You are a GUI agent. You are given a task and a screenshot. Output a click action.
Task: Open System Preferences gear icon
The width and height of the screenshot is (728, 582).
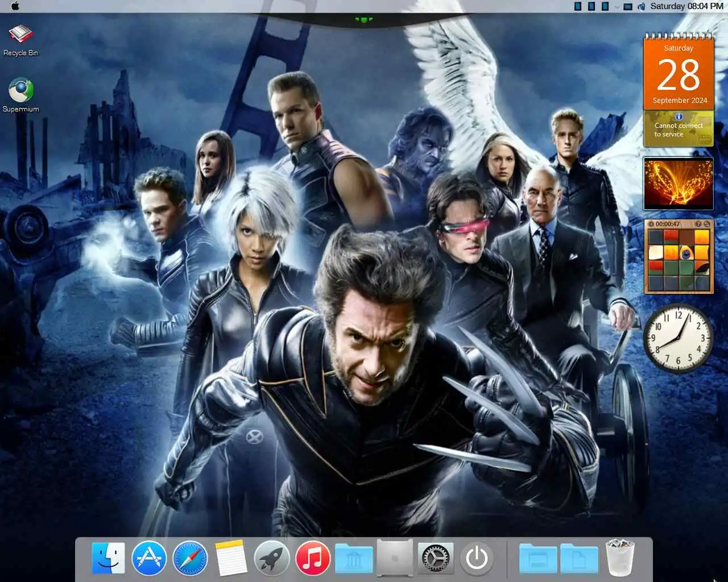click(436, 558)
